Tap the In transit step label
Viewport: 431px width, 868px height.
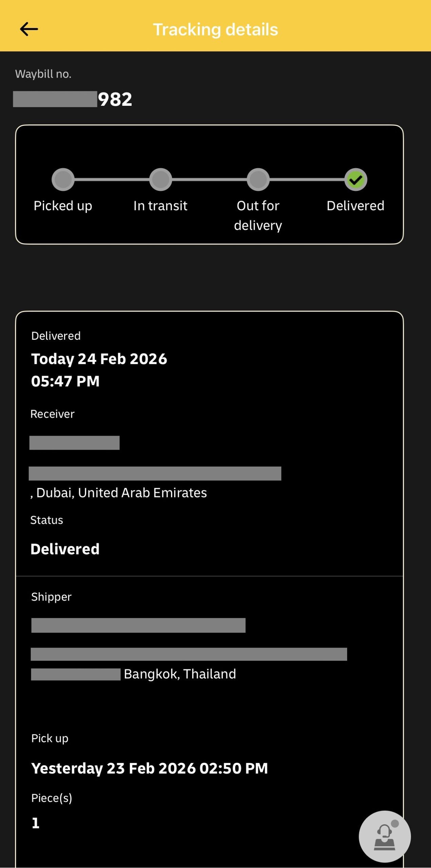[160, 206]
